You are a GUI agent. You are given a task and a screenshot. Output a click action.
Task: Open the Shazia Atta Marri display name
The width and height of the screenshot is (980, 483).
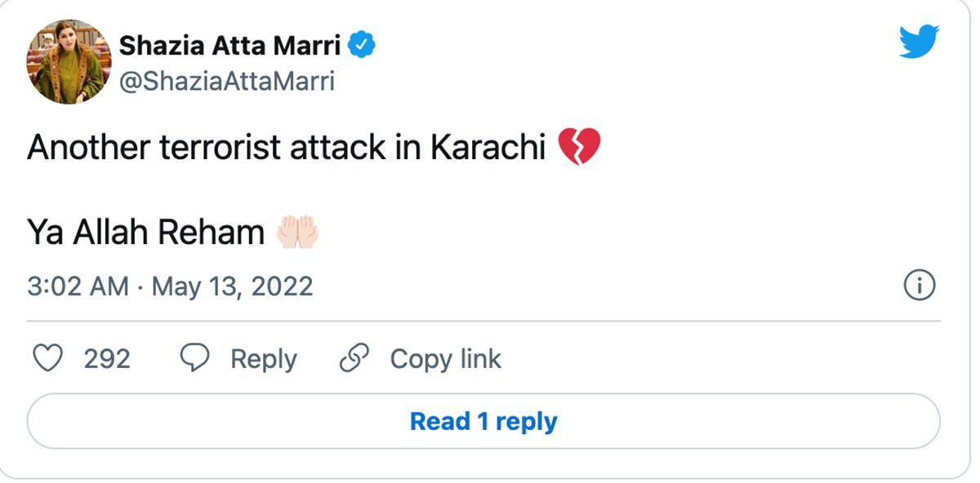[229, 46]
